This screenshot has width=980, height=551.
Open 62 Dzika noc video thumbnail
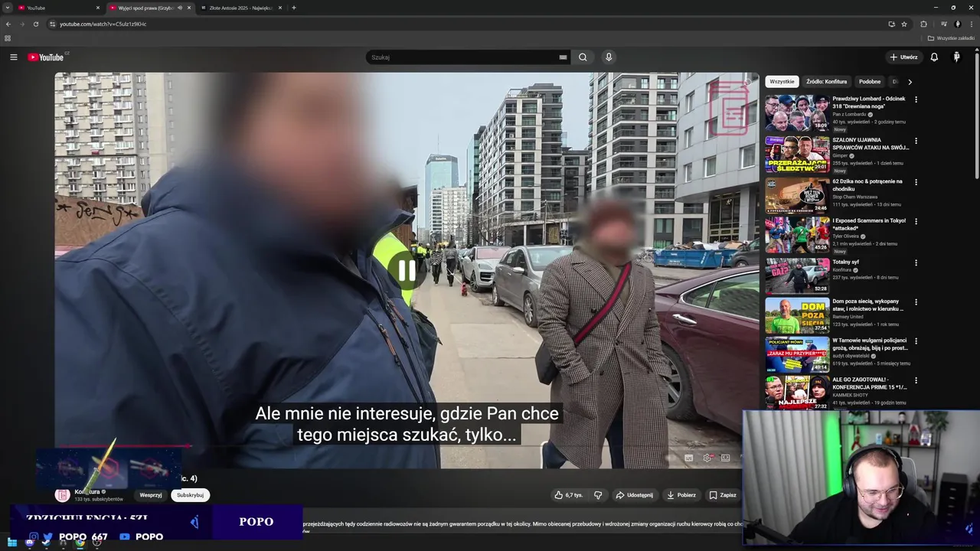[x=797, y=195]
